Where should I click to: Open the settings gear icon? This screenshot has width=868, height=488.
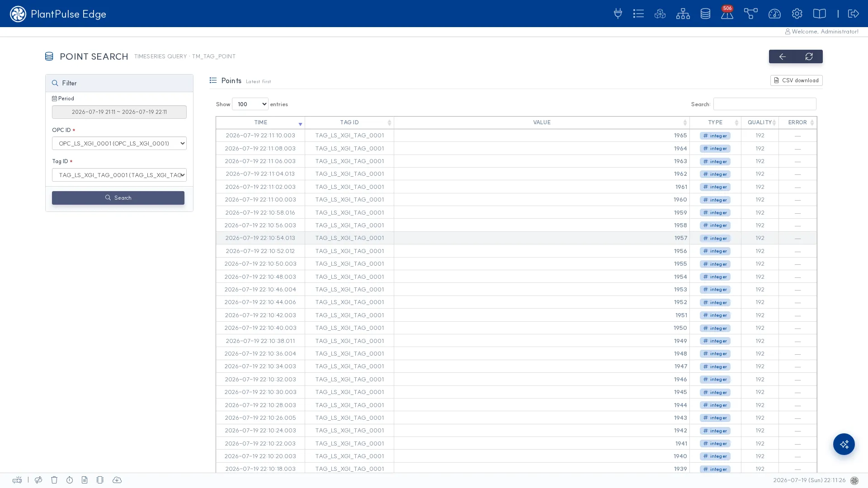tap(797, 14)
